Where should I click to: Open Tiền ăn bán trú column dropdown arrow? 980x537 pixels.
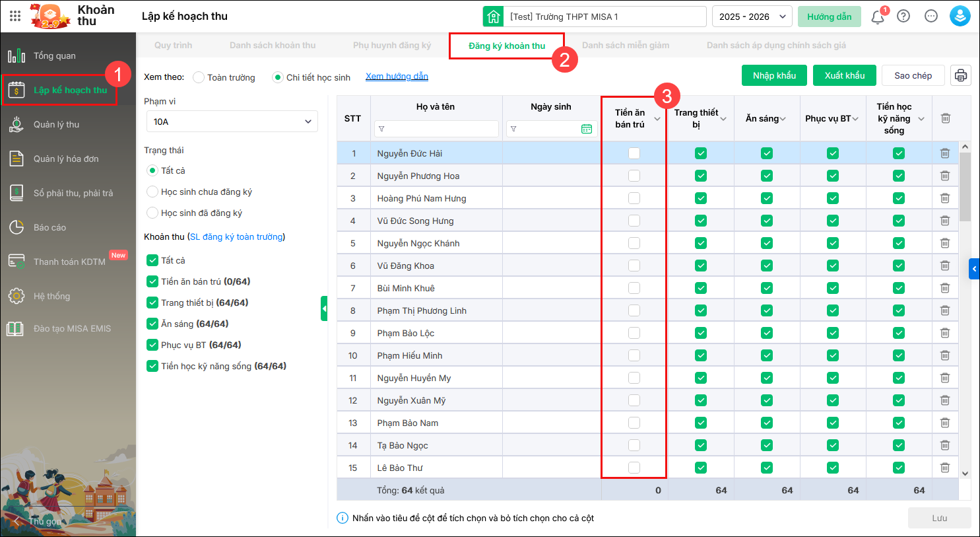(657, 119)
